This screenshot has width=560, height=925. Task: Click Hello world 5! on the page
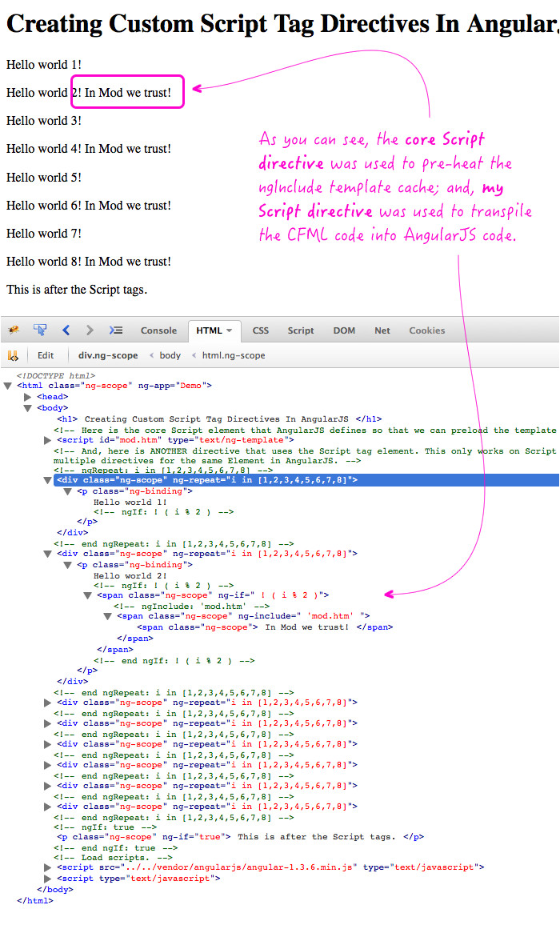tap(44, 178)
